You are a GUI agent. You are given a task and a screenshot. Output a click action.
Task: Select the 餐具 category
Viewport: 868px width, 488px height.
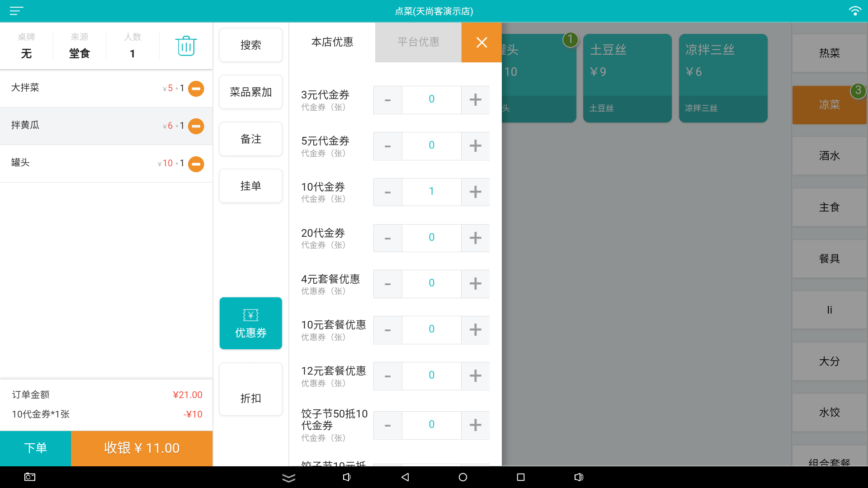[x=830, y=259]
